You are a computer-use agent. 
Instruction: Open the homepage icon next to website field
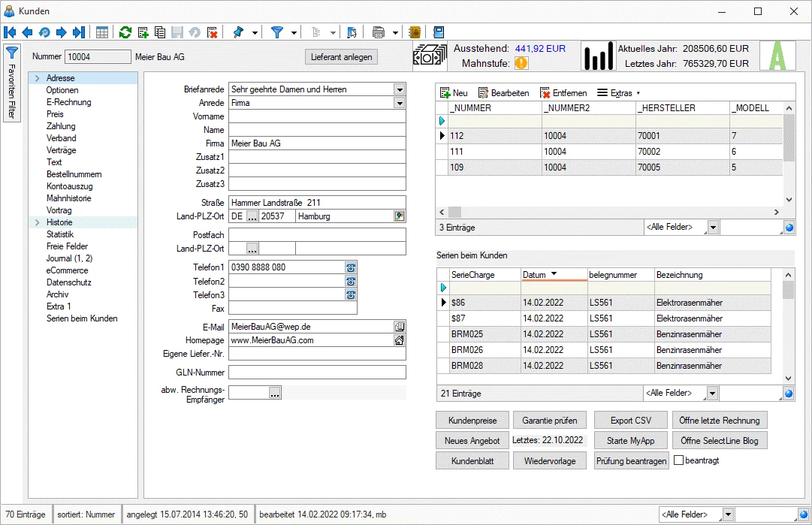[x=399, y=340]
